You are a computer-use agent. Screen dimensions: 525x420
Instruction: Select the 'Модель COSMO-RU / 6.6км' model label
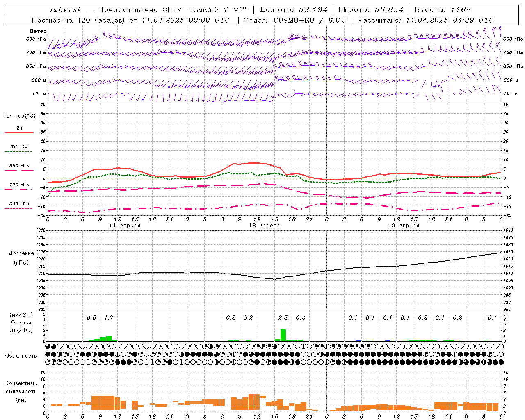tap(295, 20)
